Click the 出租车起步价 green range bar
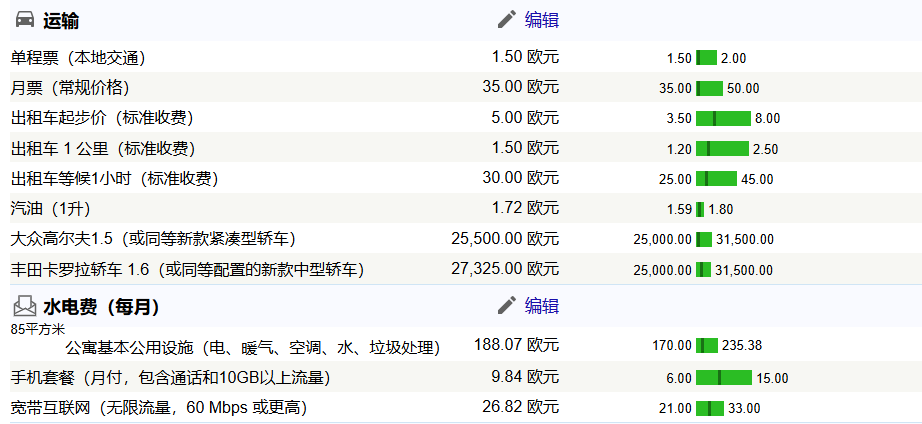This screenshot has width=922, height=424. pyautogui.click(x=723, y=118)
